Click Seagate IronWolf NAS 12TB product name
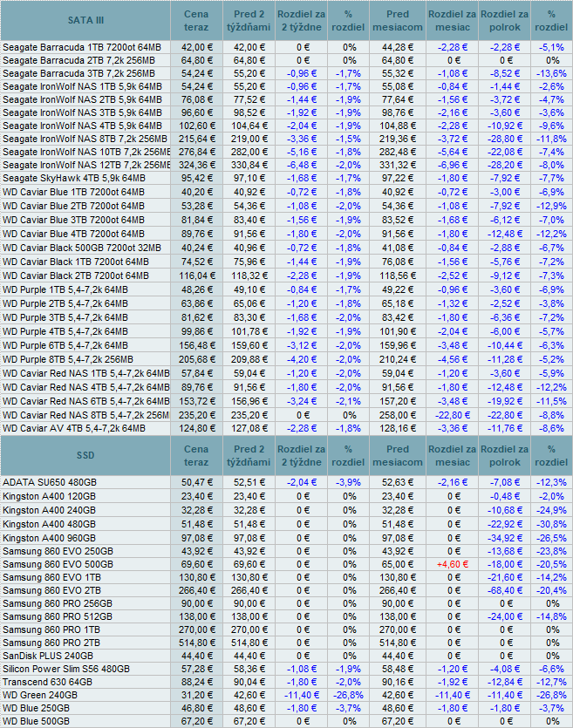 click(x=86, y=165)
